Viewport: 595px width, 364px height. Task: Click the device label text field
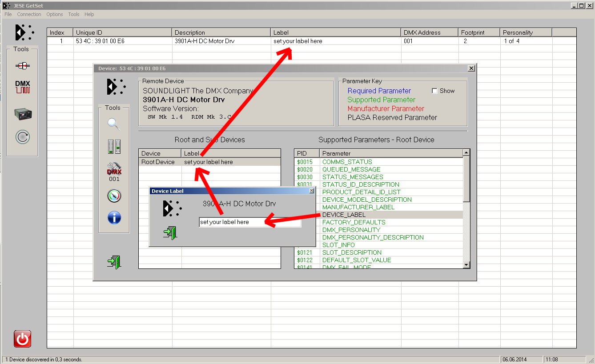[249, 222]
